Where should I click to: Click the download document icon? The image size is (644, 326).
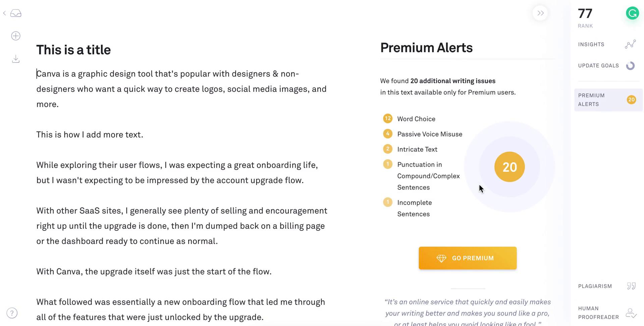pos(16,59)
